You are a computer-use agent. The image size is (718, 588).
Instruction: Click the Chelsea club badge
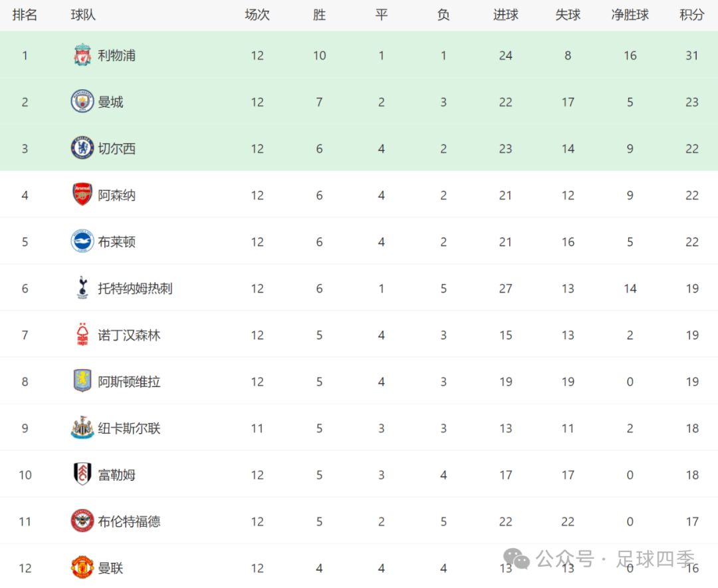tap(82, 148)
